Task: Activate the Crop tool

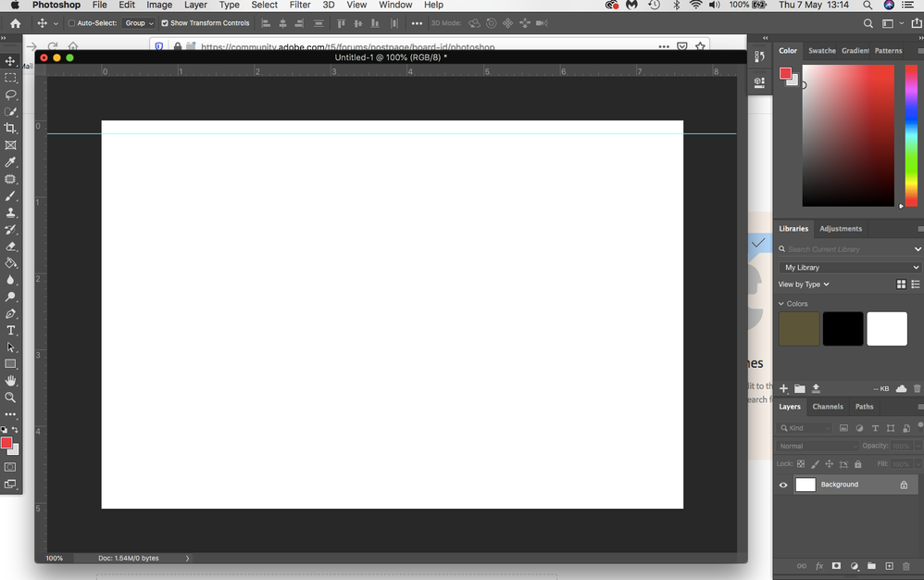Action: click(x=11, y=128)
